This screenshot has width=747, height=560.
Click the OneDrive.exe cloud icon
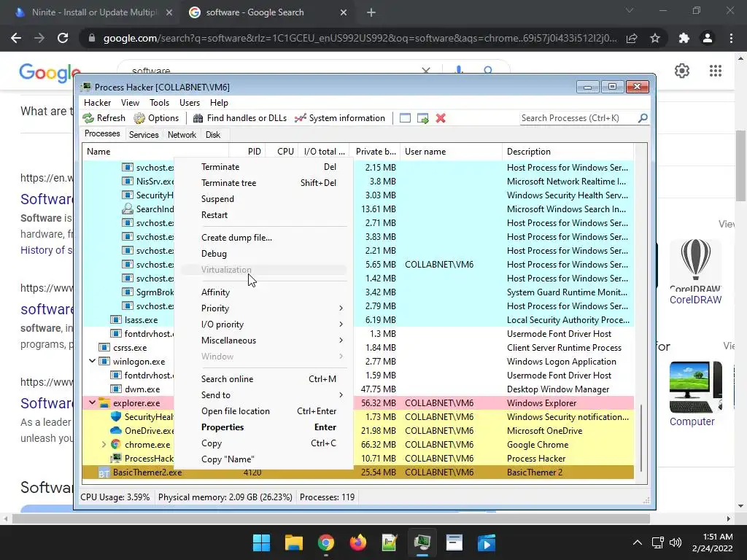[x=115, y=430]
